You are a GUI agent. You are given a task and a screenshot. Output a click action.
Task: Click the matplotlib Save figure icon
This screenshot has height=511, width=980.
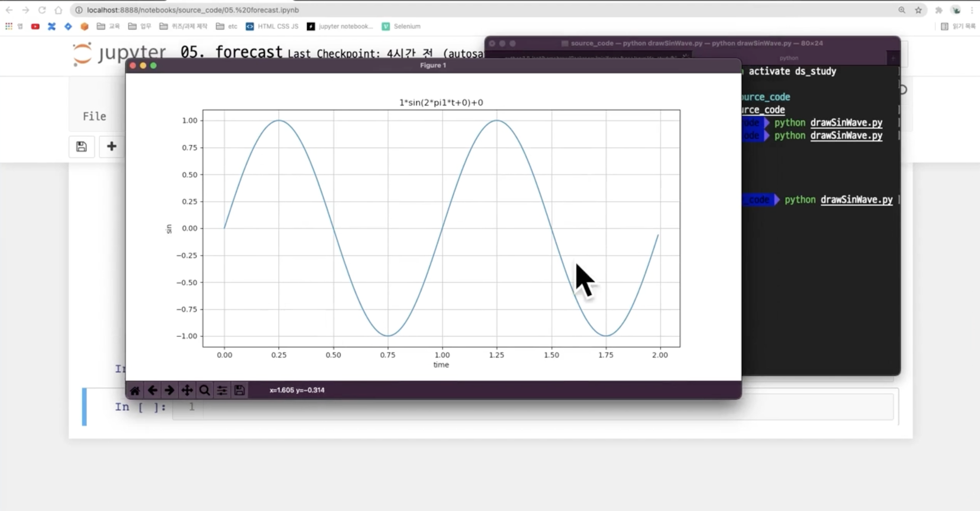click(239, 390)
